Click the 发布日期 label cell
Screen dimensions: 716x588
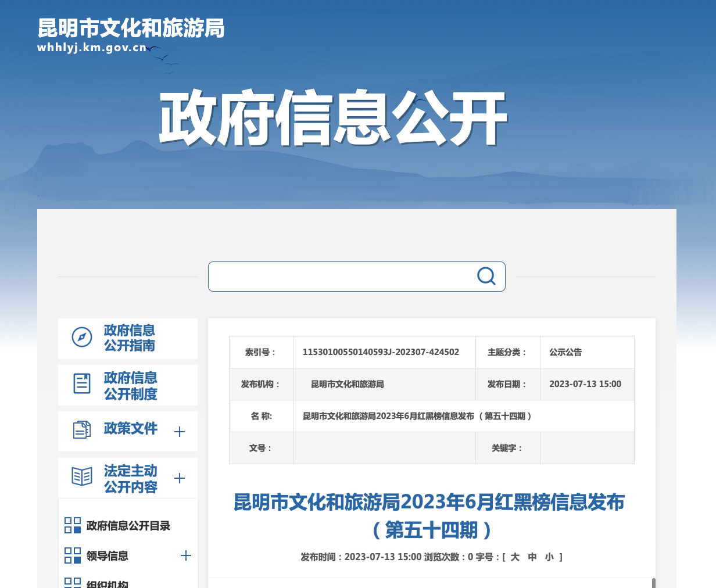(x=508, y=384)
